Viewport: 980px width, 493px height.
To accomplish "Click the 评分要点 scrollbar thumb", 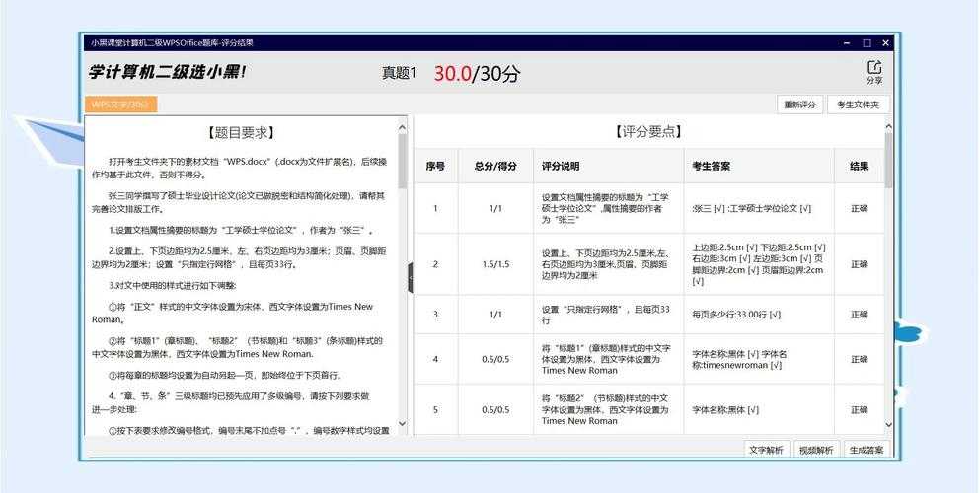I will tap(889, 161).
